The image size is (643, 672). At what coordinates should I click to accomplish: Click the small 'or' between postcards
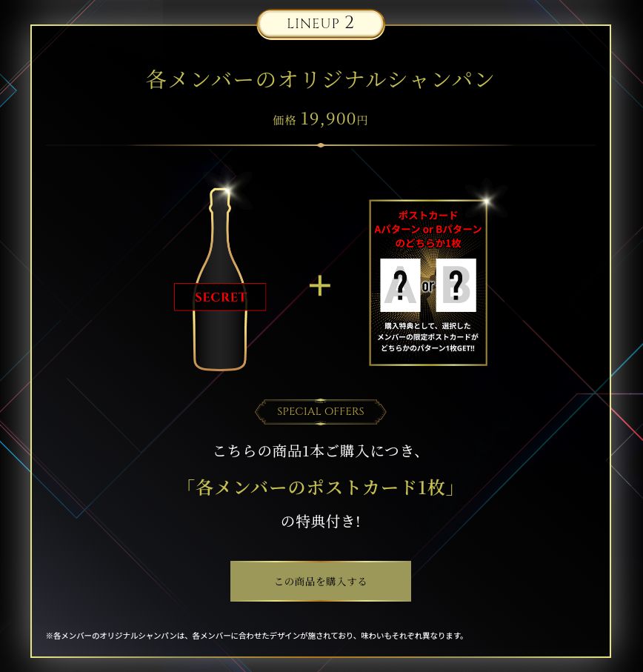(428, 286)
